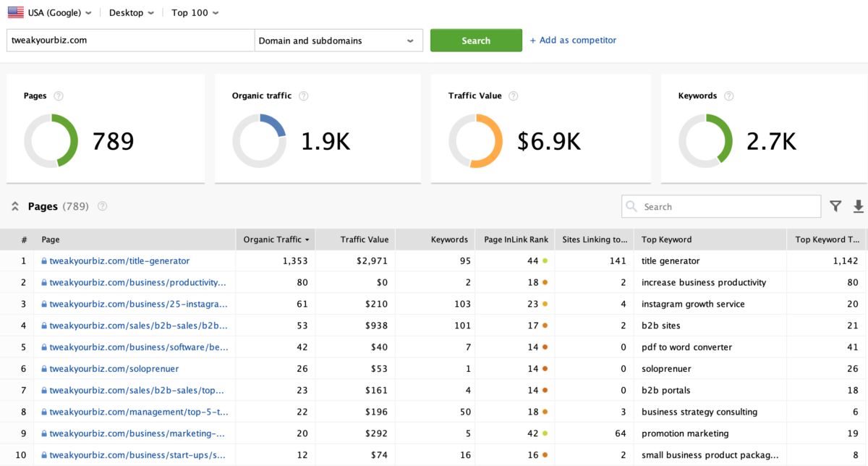Click the $2,971 traffic value cell
The width and height of the screenshot is (868, 466).
point(373,260)
